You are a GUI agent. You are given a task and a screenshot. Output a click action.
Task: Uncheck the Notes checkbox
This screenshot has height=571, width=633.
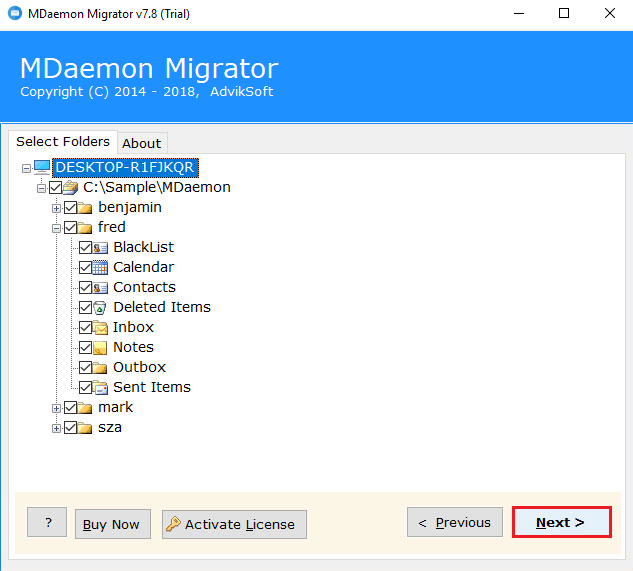click(86, 348)
